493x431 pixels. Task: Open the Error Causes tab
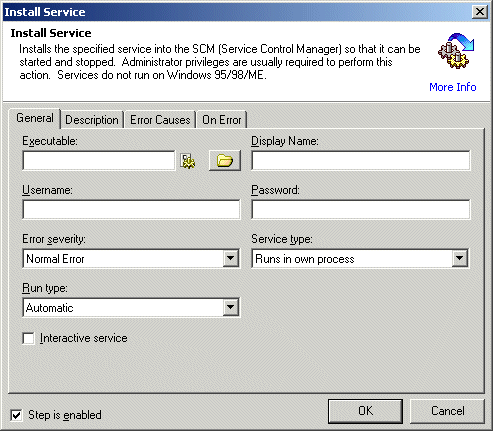pyautogui.click(x=160, y=120)
